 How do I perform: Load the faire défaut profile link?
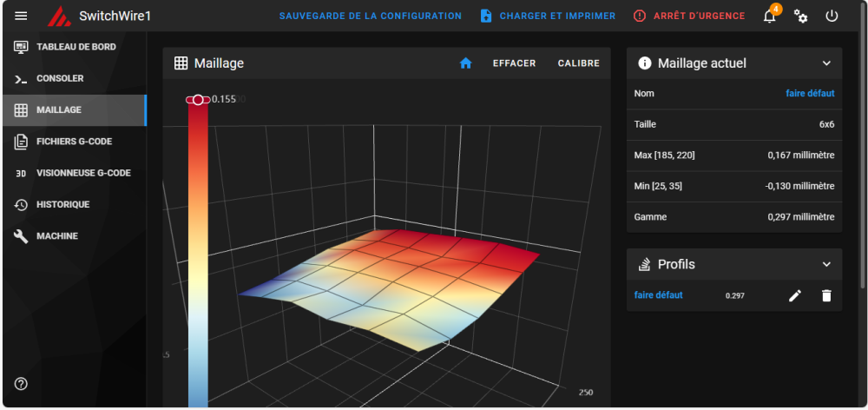658,294
